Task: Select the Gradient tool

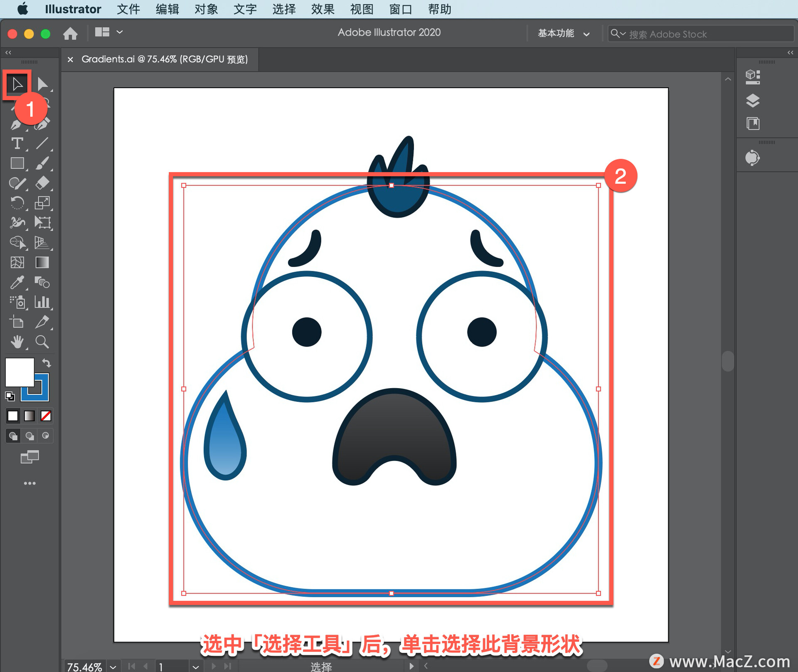Action: (42, 263)
